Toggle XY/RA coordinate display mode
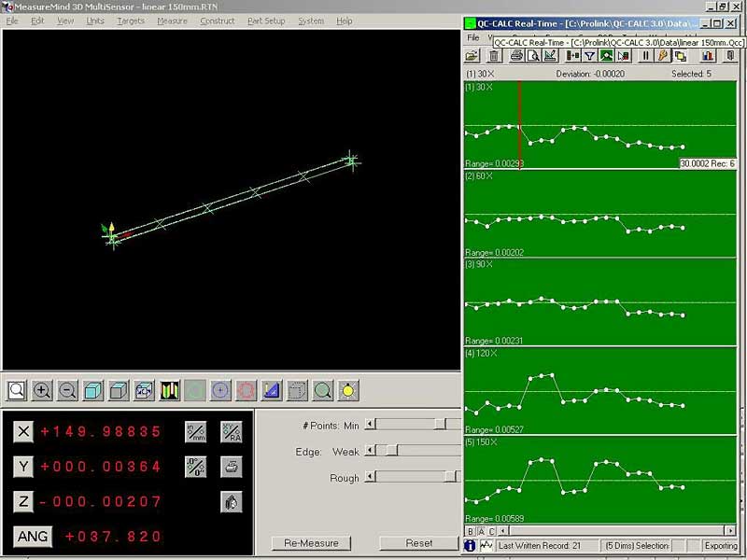This screenshot has width=747, height=560. pos(232,431)
